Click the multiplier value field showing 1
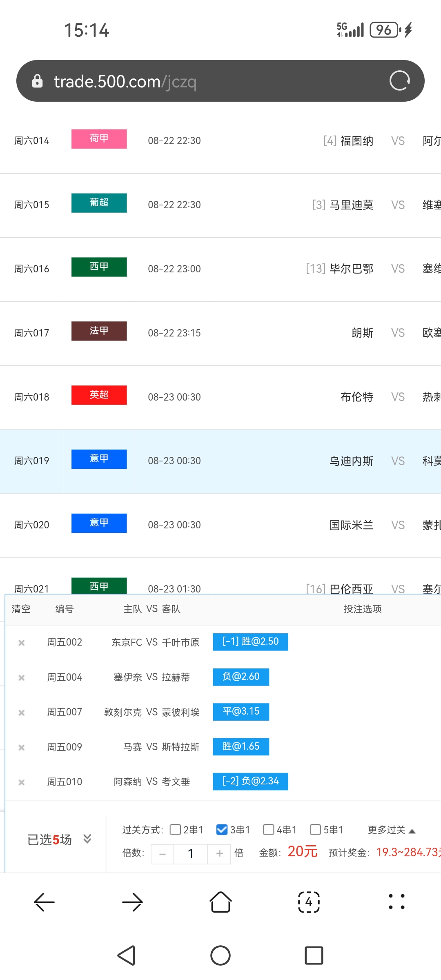The image size is (441, 980). 191,854
